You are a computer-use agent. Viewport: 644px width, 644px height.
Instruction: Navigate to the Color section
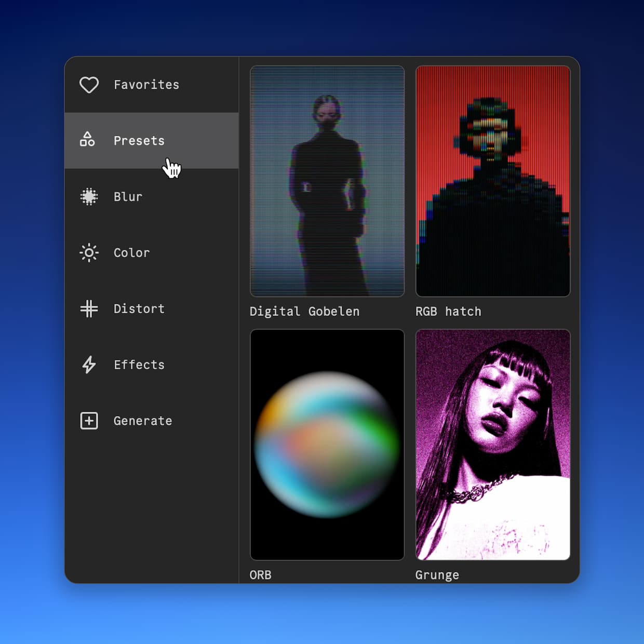131,253
